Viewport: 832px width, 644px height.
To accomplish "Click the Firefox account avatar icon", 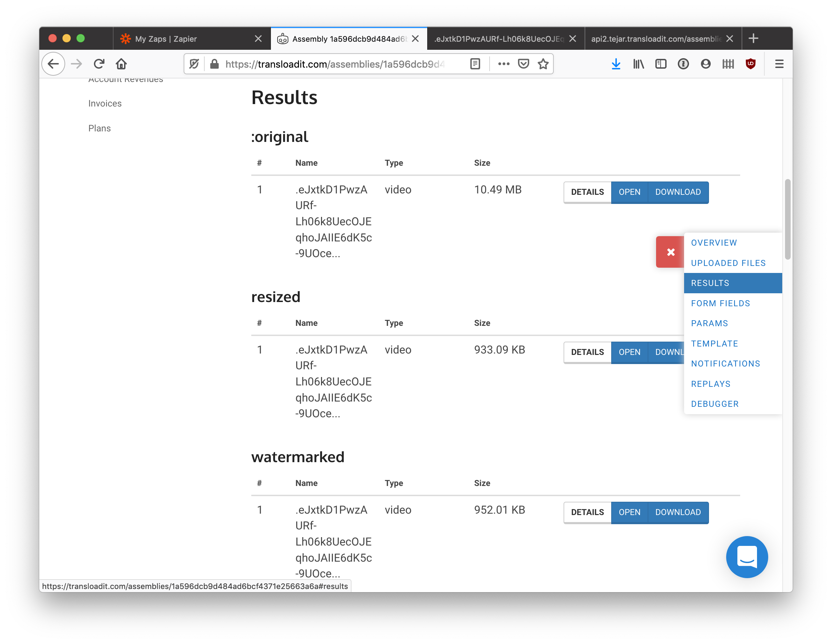I will [x=705, y=64].
